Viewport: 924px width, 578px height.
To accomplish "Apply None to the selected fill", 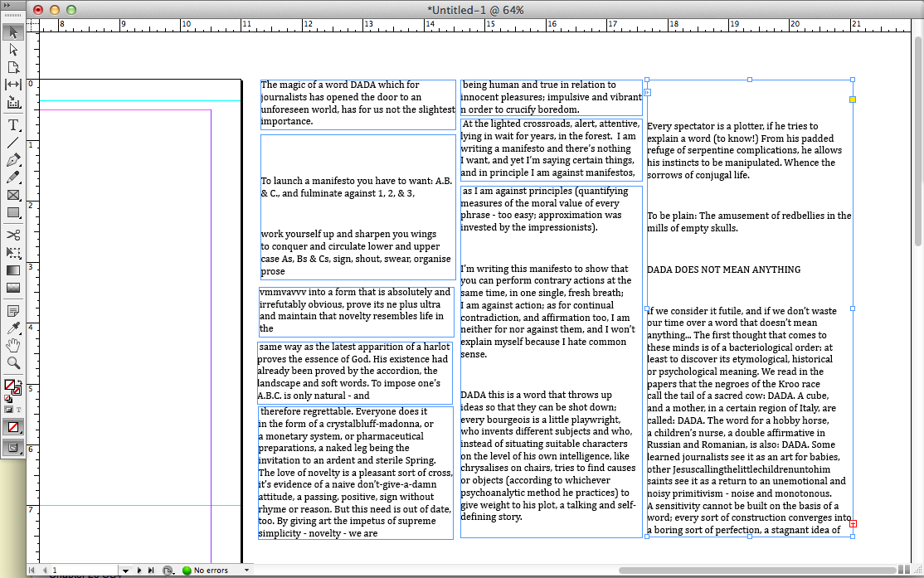I will point(13,427).
